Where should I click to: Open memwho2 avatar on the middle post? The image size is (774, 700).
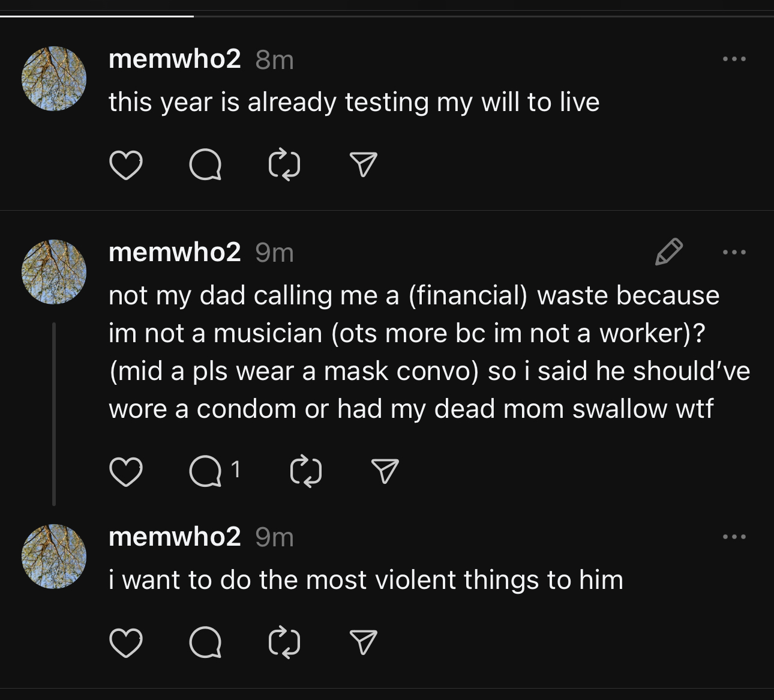point(54,272)
